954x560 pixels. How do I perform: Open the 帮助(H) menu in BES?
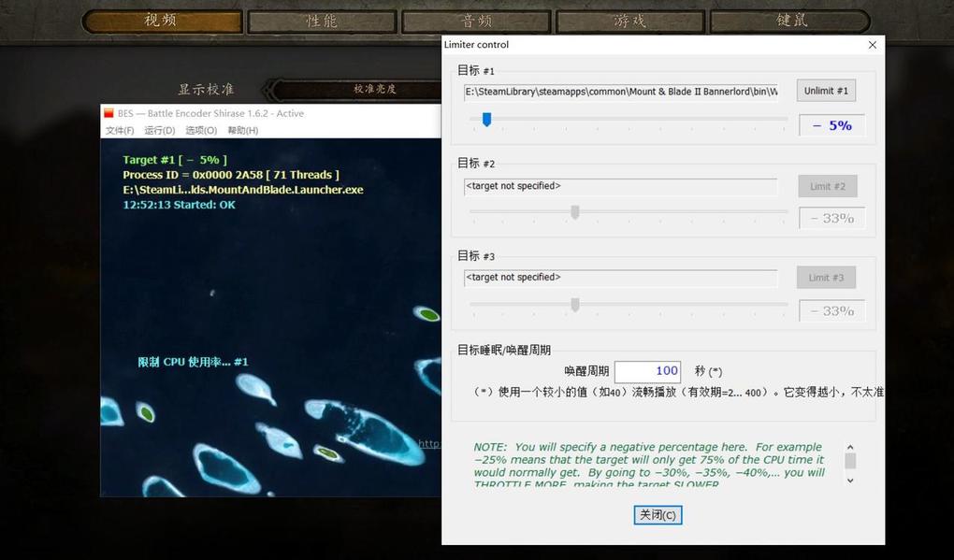tap(243, 130)
